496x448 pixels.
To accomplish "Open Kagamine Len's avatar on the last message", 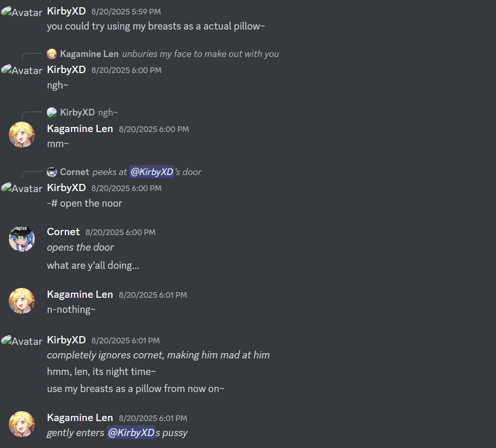I will 22,424.
